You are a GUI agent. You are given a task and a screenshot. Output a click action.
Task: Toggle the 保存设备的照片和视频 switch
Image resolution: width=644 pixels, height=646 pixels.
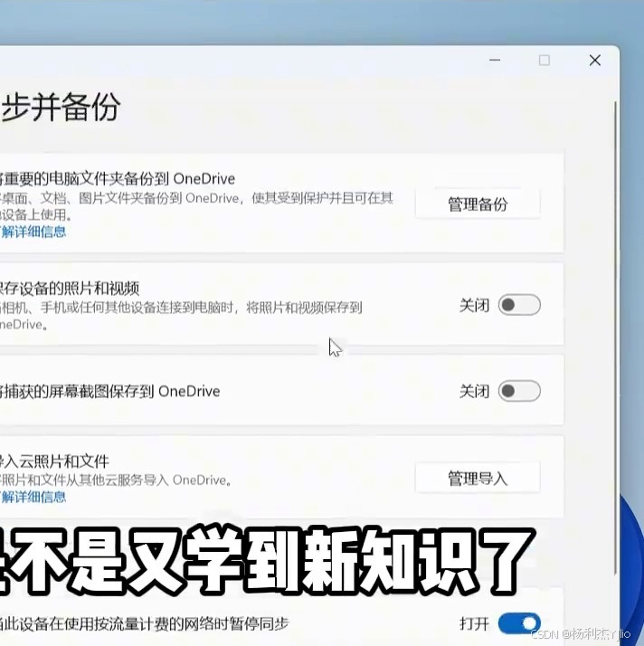(519, 305)
